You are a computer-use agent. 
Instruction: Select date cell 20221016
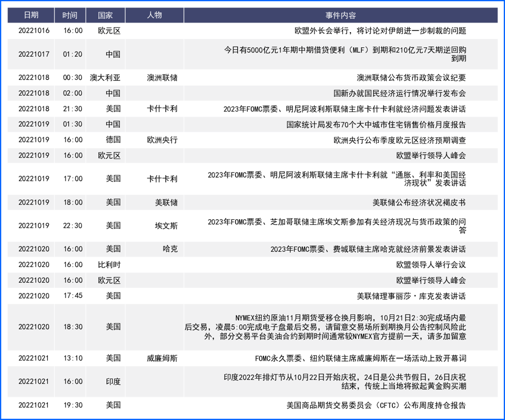point(34,30)
